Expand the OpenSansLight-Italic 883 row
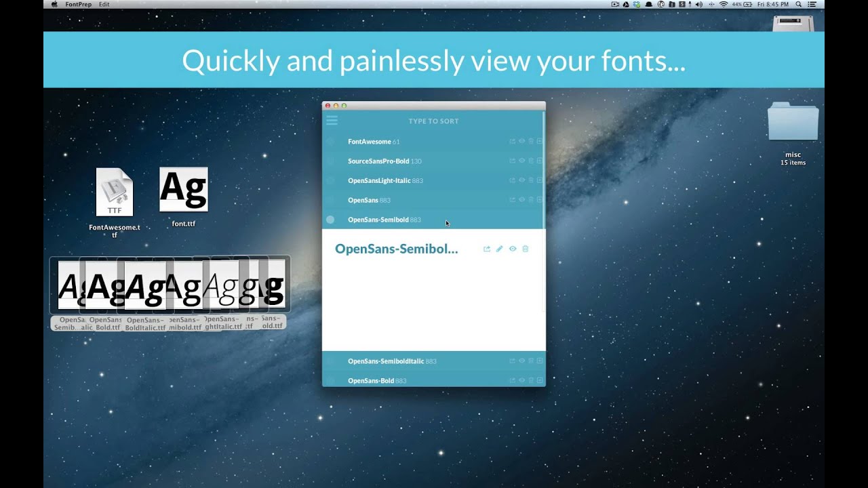 pyautogui.click(x=433, y=180)
